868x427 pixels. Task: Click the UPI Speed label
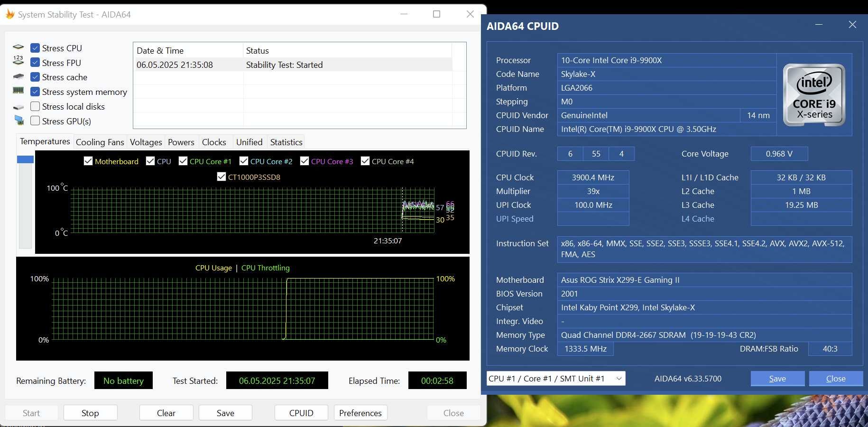point(515,219)
